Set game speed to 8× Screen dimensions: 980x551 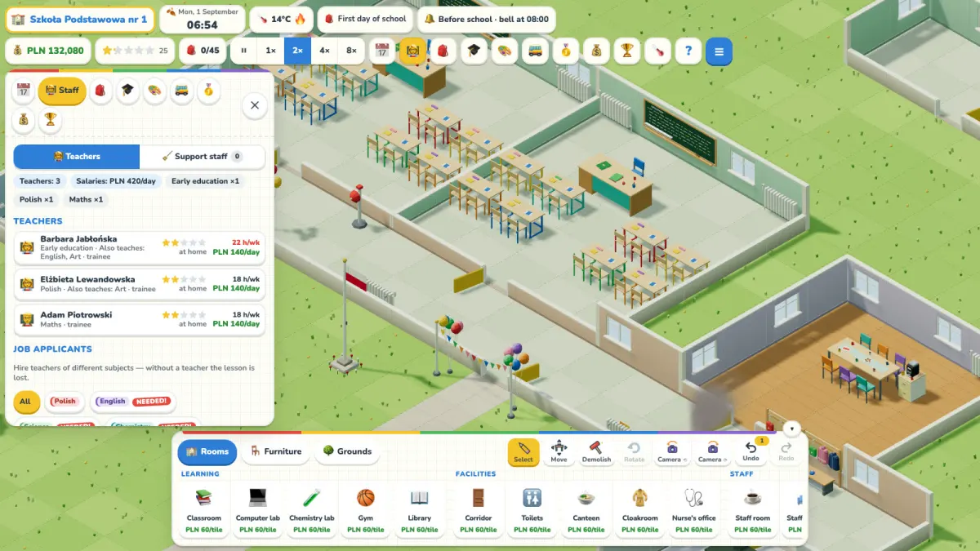[351, 51]
